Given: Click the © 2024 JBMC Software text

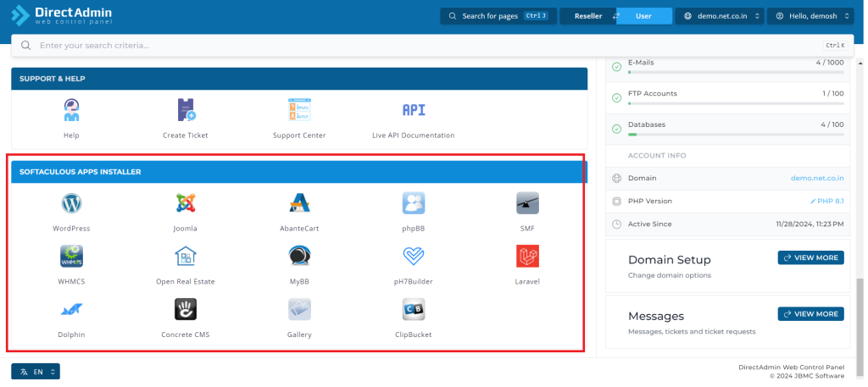Looking at the screenshot, I should (x=807, y=376).
